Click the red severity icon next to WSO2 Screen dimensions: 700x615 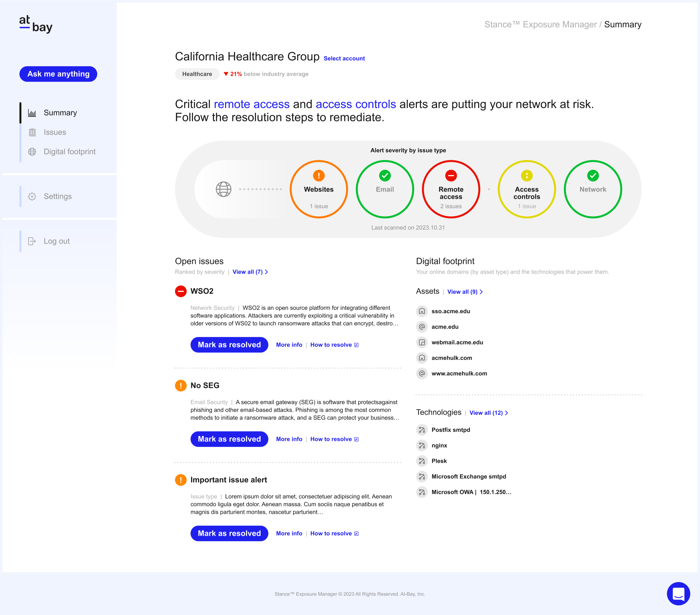coord(181,291)
